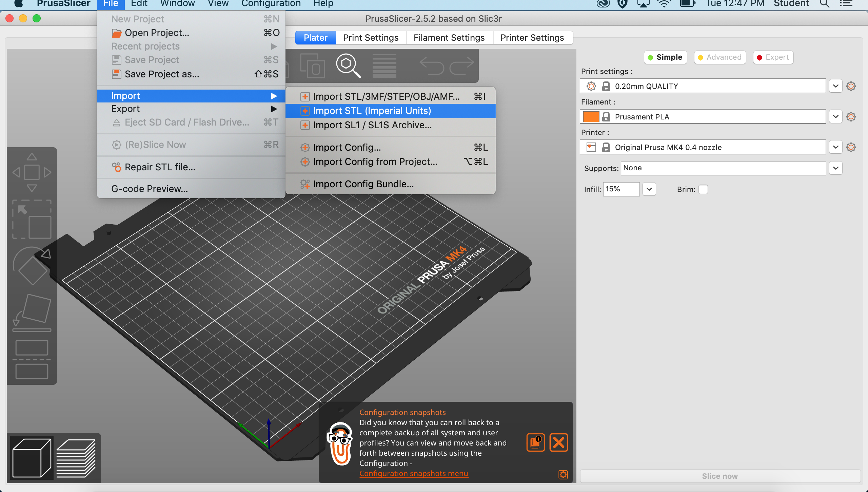
Task: Enable the Brim checkbox
Action: 704,188
